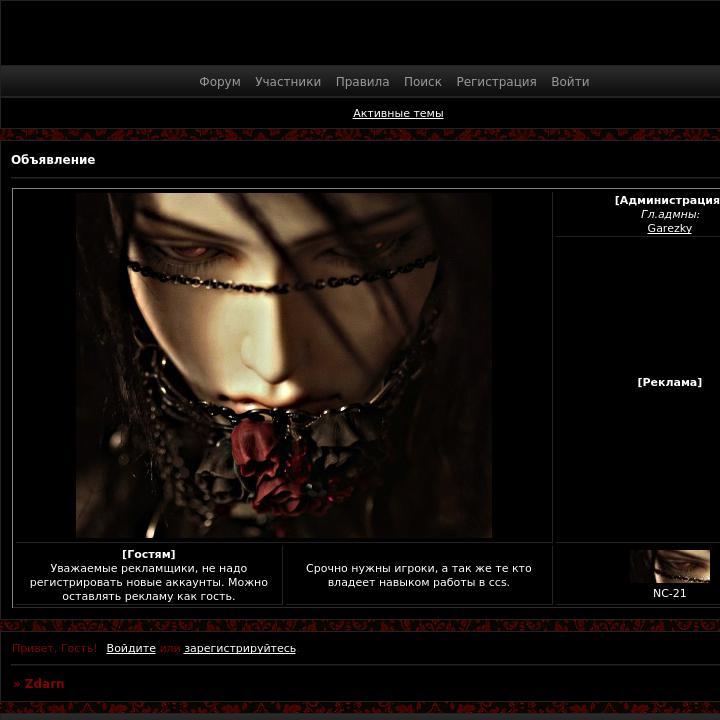
Task: Click the small NC-21 rating thumbnail
Action: [x=669, y=566]
